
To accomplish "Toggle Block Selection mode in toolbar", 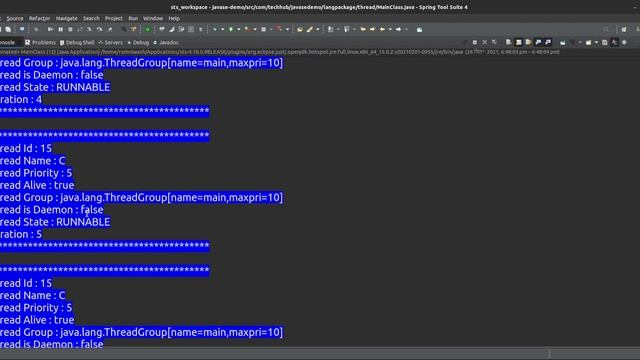I will [191, 29].
